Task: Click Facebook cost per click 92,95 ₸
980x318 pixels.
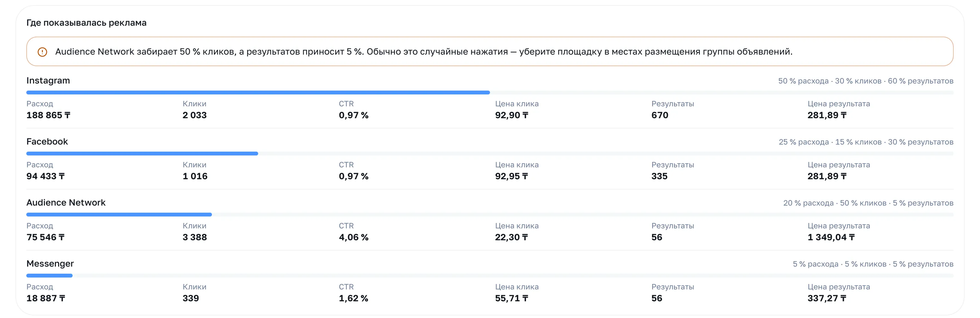Action: click(x=512, y=176)
